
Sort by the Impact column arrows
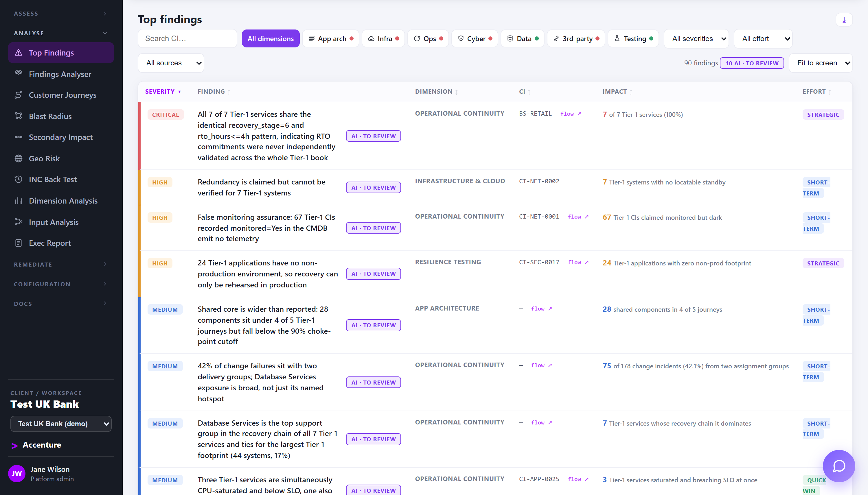[631, 92]
